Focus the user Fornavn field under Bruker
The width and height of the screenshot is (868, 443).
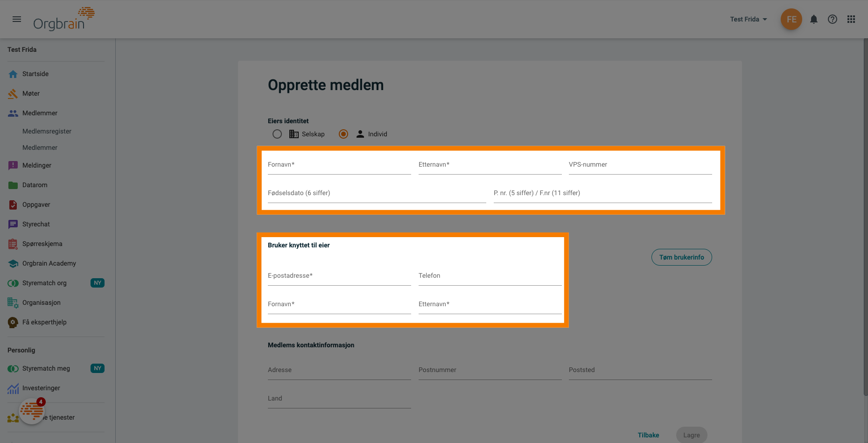click(x=339, y=304)
